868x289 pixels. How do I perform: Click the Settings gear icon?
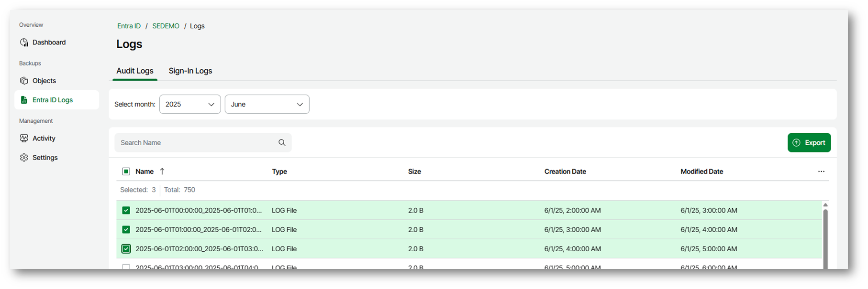click(x=24, y=158)
